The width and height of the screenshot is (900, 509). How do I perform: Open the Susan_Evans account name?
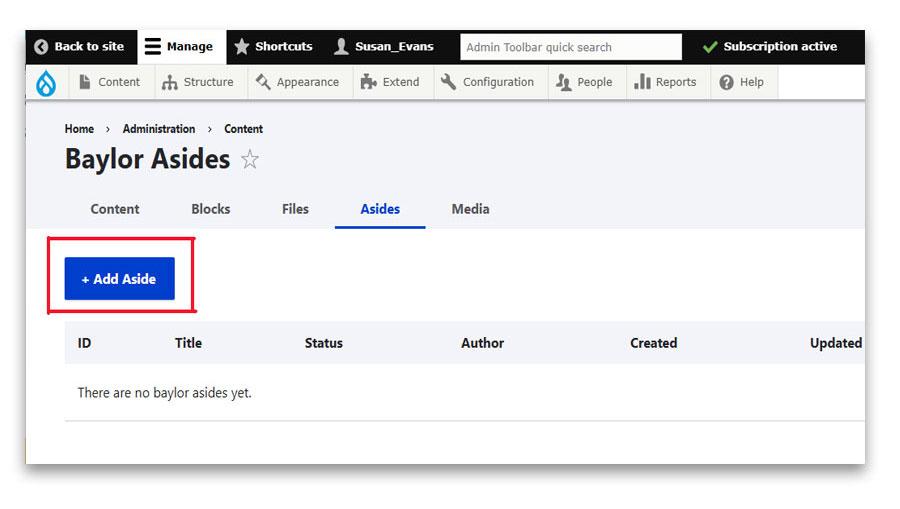394,46
